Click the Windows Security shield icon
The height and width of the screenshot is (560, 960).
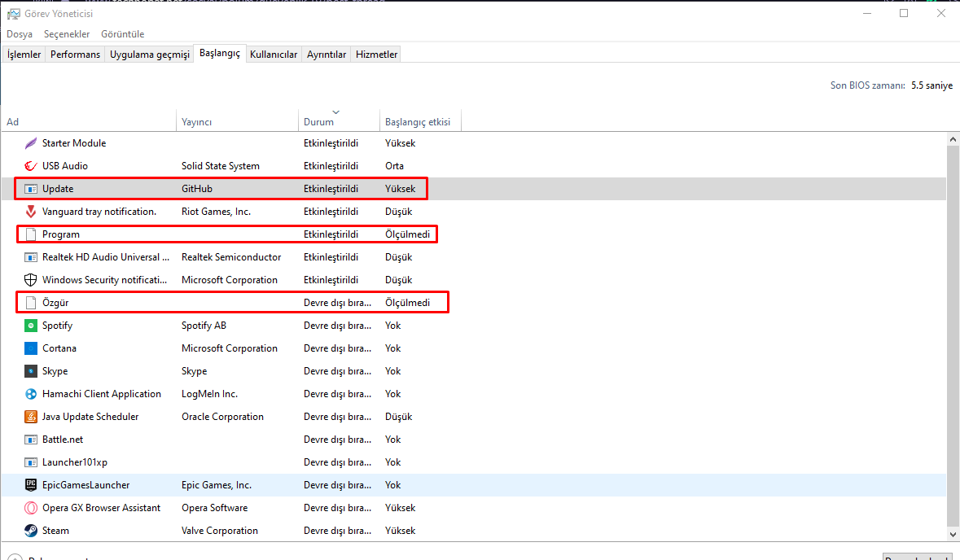(31, 280)
